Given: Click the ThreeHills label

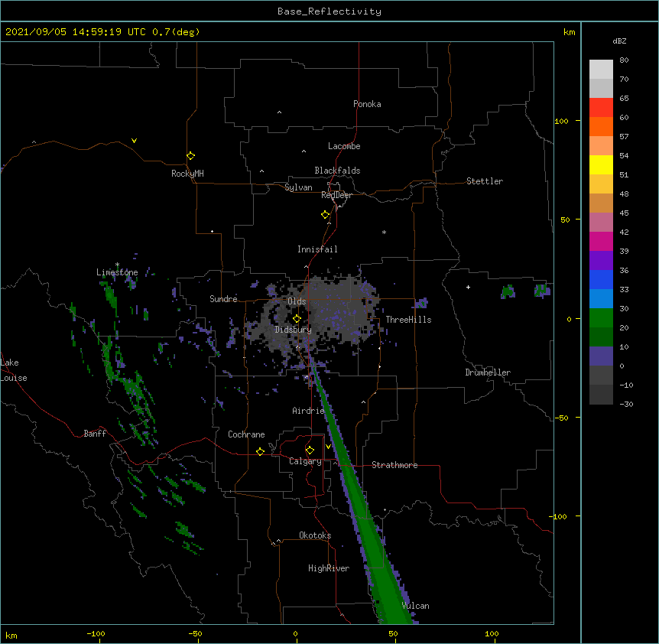Looking at the screenshot, I should 408,320.
